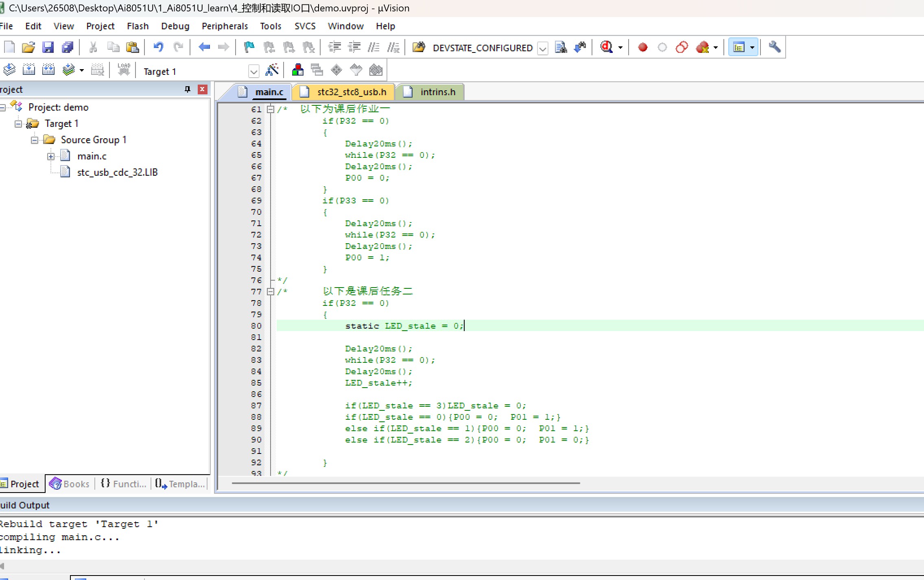
Task: Switch to the stc32_stc8_usb.h tab
Action: click(x=351, y=92)
